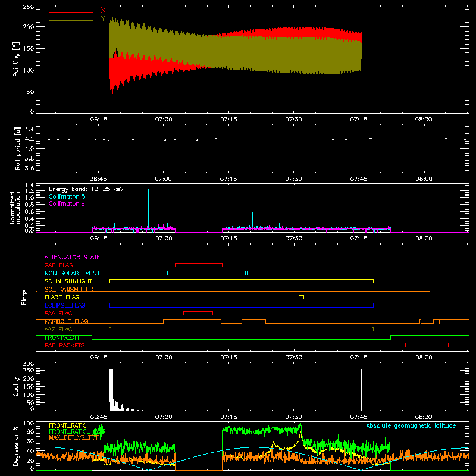Select the green FRONTS_OFF label
Viewport: 476px width, 476px height.
pos(62,337)
